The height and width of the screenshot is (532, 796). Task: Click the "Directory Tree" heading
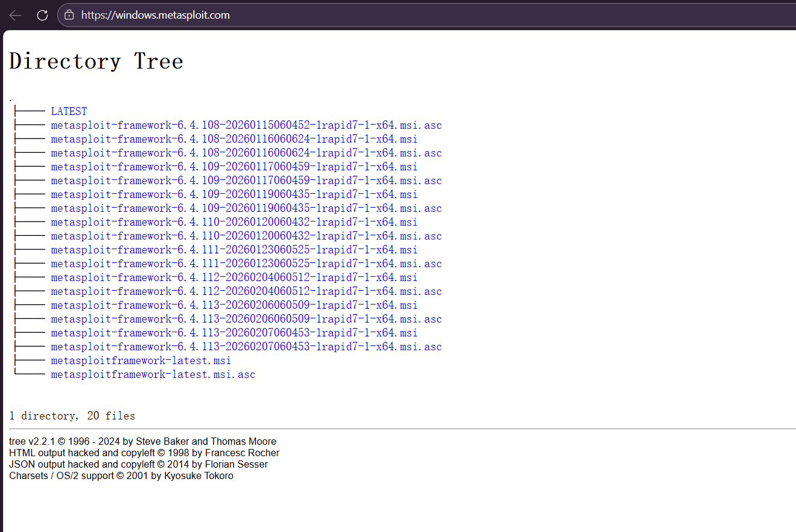(96, 61)
